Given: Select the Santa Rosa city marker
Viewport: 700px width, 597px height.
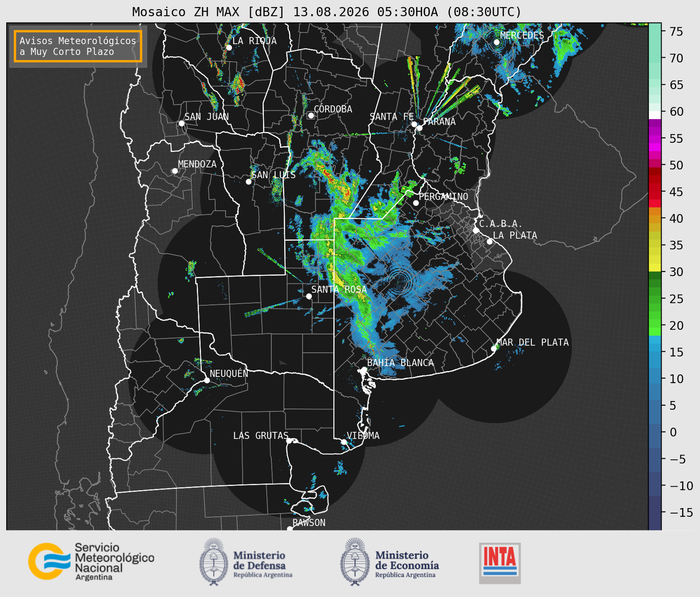Looking at the screenshot, I should pos(309,296).
